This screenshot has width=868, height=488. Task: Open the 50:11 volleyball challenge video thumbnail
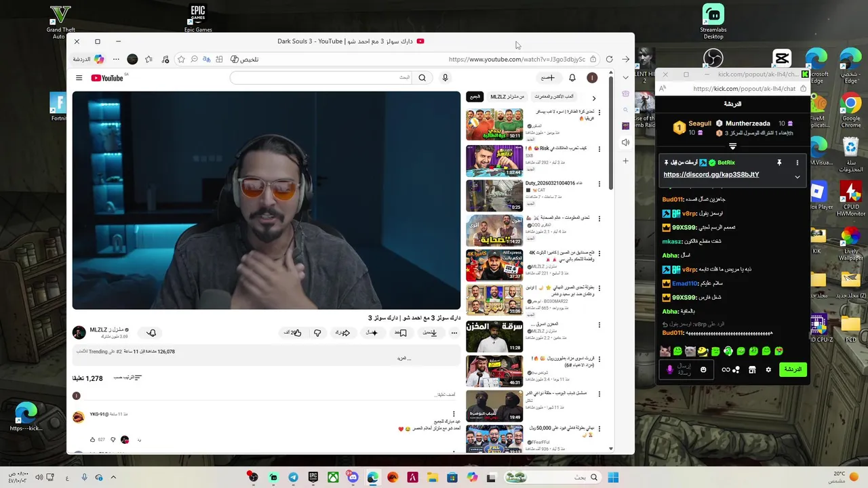(494, 124)
